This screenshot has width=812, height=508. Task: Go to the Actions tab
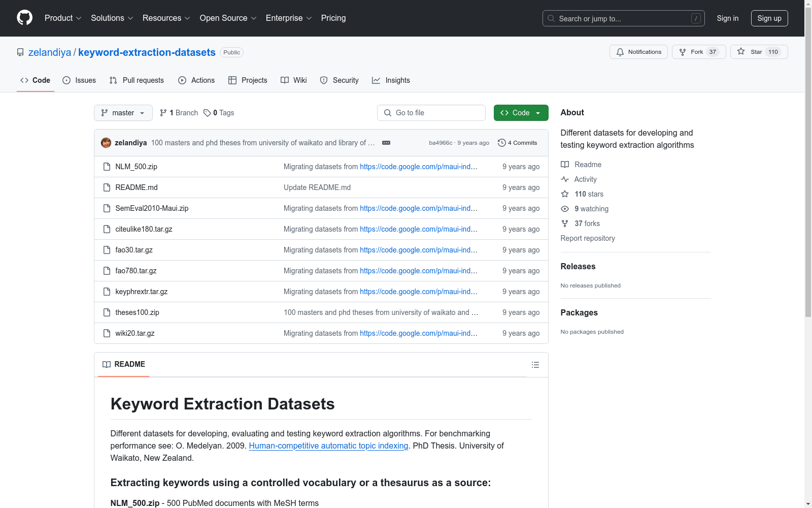(196, 80)
